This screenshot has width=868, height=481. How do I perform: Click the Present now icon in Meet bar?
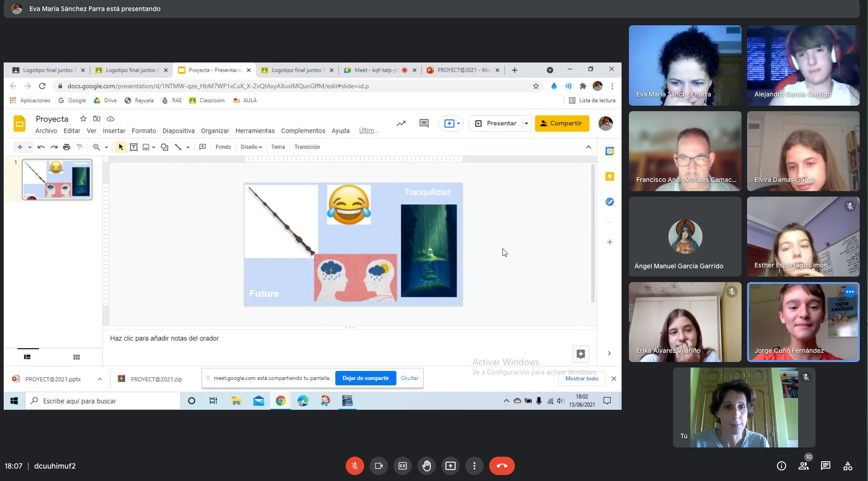point(451,466)
